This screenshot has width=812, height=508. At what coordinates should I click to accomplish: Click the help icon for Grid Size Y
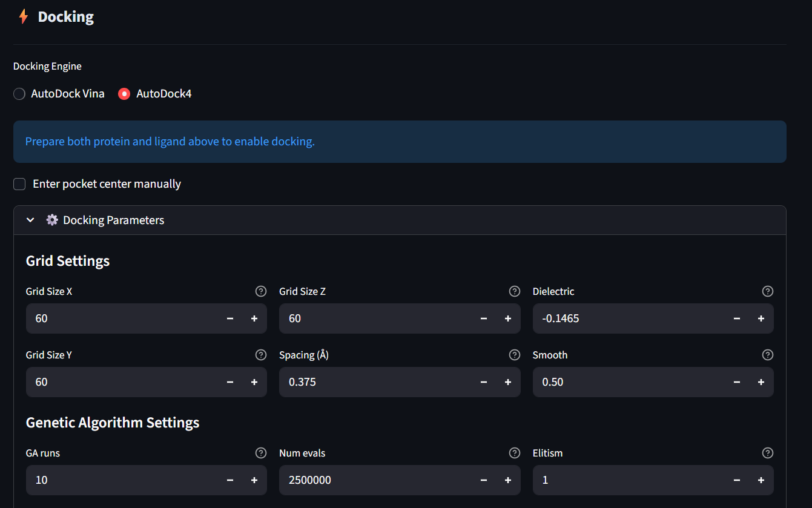coord(261,355)
